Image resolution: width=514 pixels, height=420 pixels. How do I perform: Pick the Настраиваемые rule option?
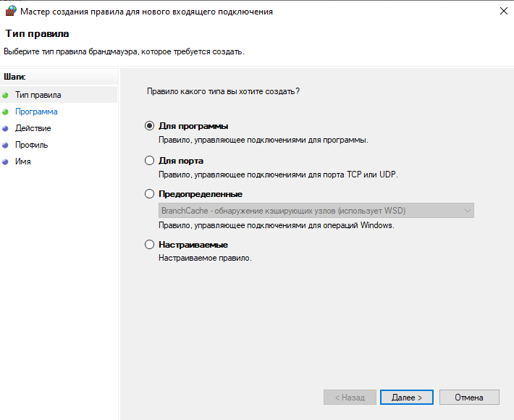[150, 245]
